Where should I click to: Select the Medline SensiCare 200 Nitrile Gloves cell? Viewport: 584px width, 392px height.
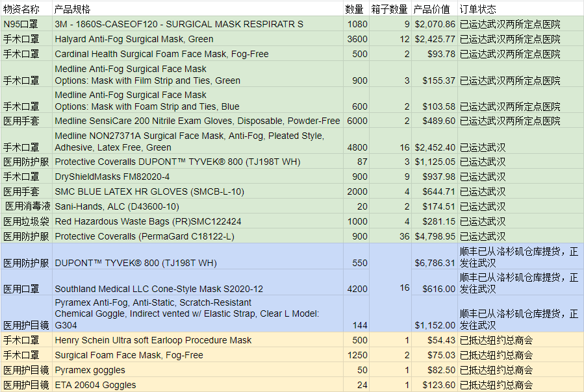[197, 121]
